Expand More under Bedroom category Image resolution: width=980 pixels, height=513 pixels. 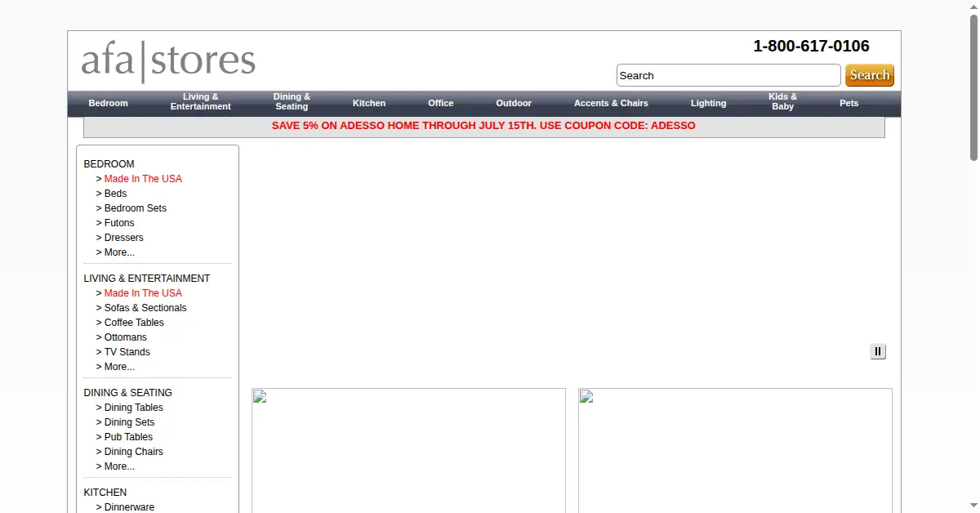pos(119,252)
